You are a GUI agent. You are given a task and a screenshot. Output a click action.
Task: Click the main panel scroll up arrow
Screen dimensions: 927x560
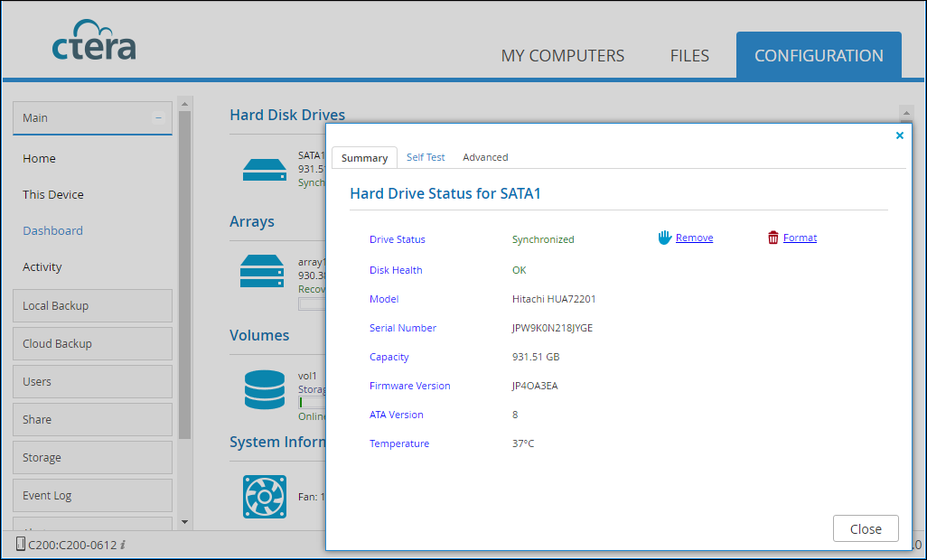click(906, 113)
